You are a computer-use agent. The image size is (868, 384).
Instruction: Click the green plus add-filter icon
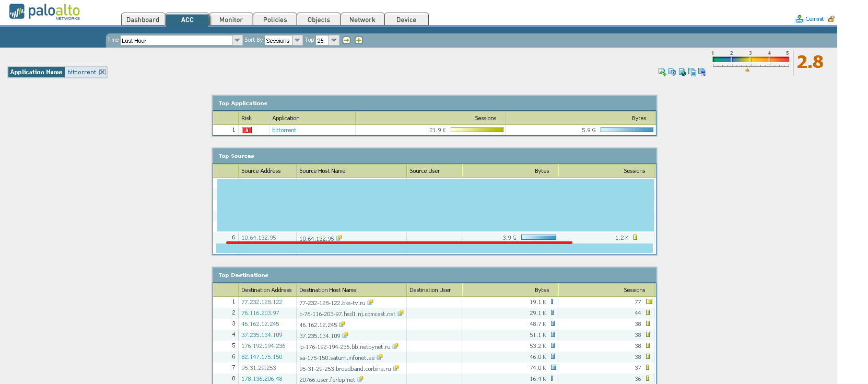(x=359, y=40)
